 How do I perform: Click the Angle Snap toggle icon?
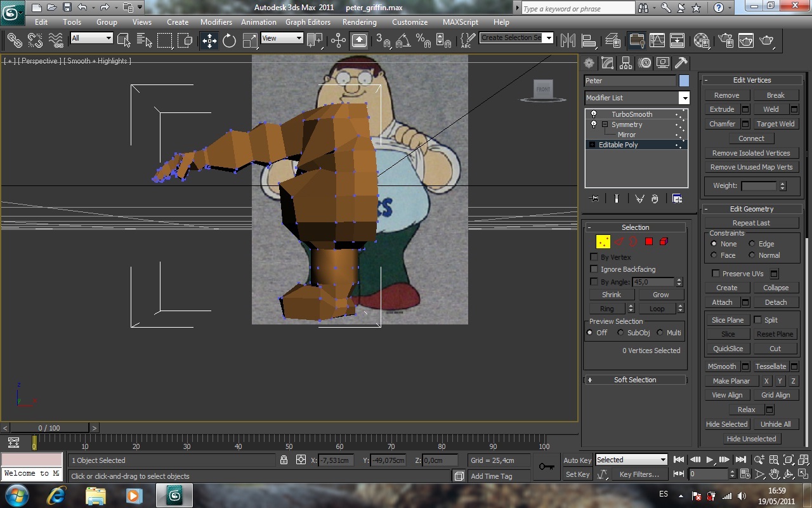click(403, 41)
